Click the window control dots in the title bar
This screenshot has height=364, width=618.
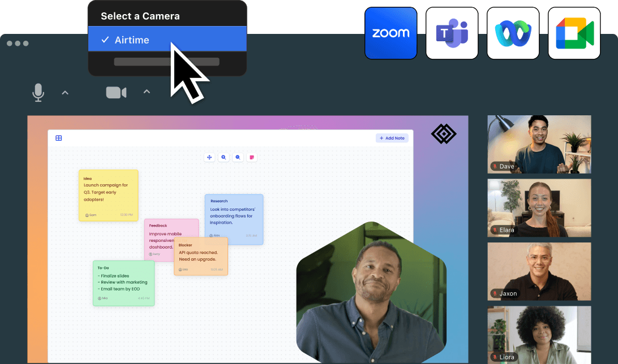click(18, 44)
